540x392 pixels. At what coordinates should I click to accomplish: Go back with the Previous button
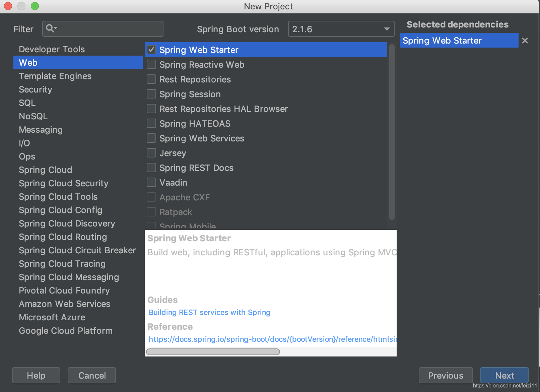point(446,375)
